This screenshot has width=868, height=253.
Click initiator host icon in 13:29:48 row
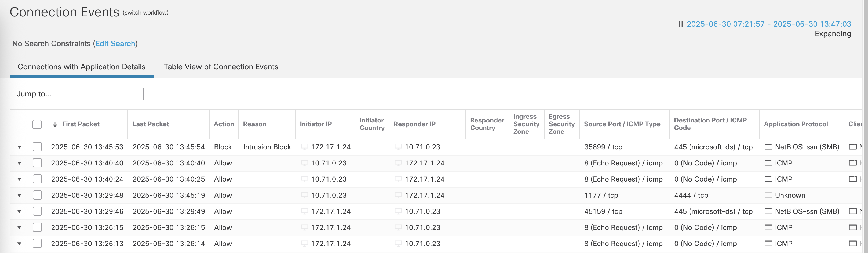point(304,195)
